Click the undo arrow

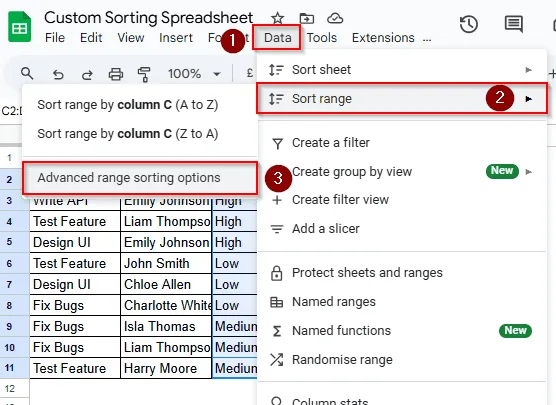point(58,74)
